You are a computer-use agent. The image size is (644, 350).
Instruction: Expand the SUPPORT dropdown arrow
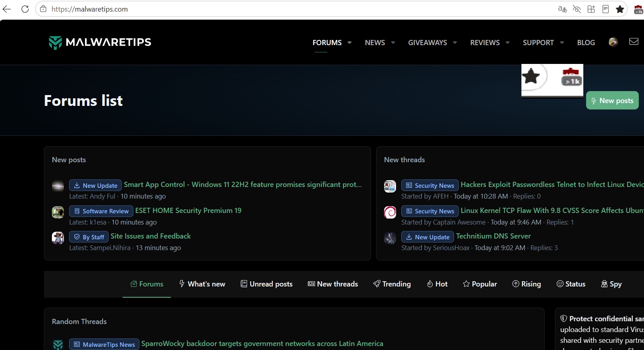pos(562,42)
